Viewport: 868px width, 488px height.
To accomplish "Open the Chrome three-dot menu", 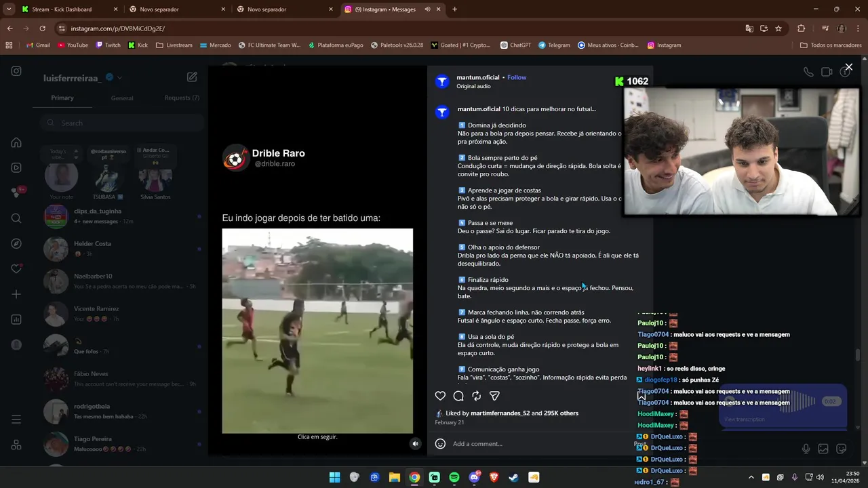I will tap(859, 28).
